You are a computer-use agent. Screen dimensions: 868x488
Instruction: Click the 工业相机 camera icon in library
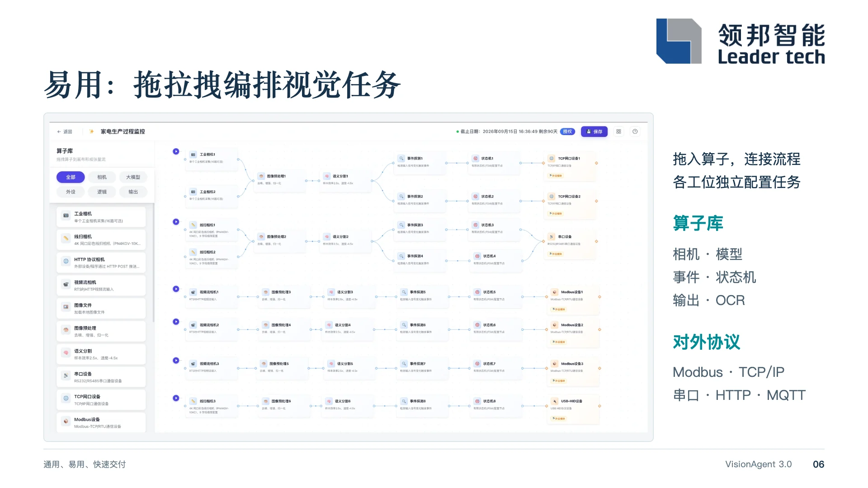66,216
